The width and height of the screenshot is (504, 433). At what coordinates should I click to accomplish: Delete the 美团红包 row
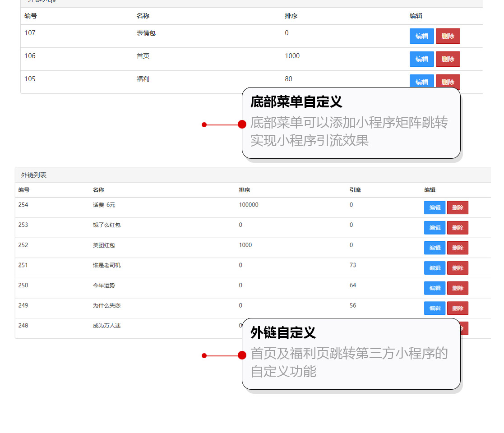(x=458, y=248)
